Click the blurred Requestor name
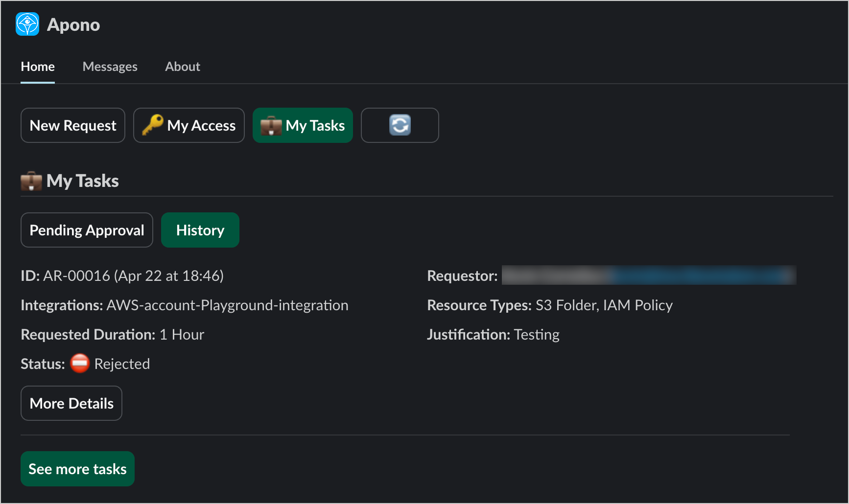 point(649,275)
